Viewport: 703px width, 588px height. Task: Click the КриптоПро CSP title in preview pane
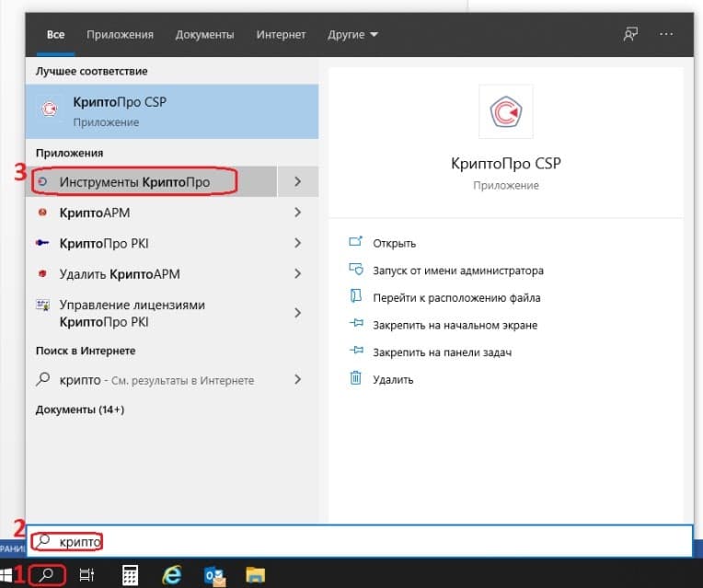tap(506, 163)
